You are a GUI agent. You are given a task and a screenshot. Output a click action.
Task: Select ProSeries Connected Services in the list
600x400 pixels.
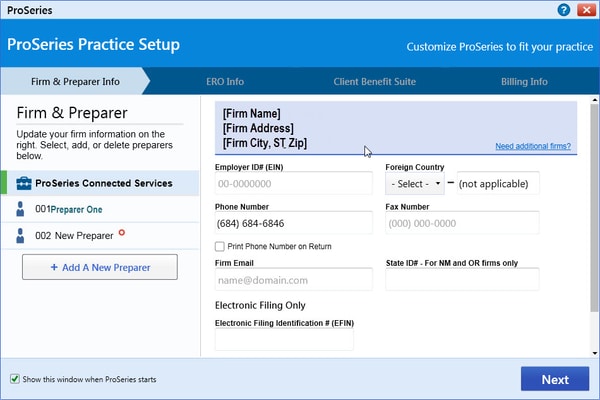[100, 183]
